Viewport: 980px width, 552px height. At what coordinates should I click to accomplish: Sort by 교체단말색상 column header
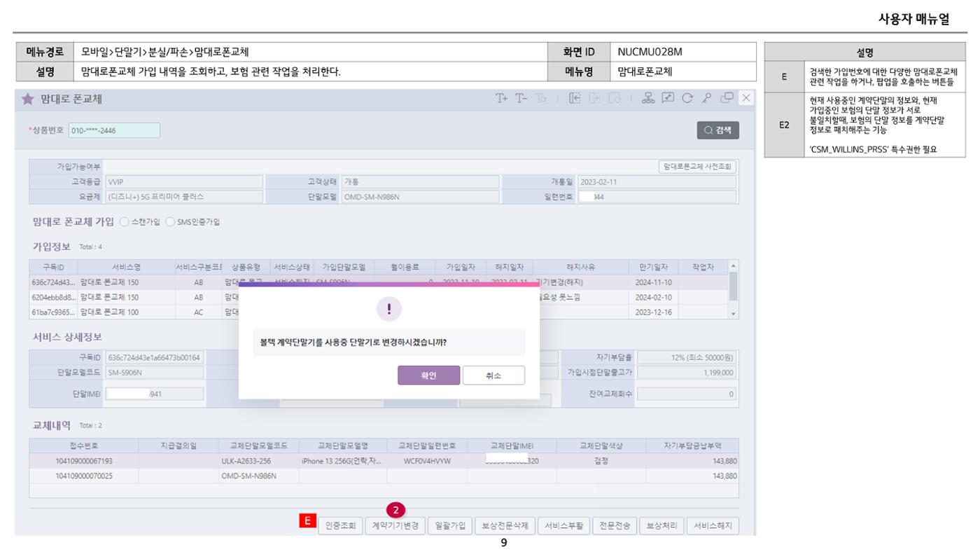(601, 445)
